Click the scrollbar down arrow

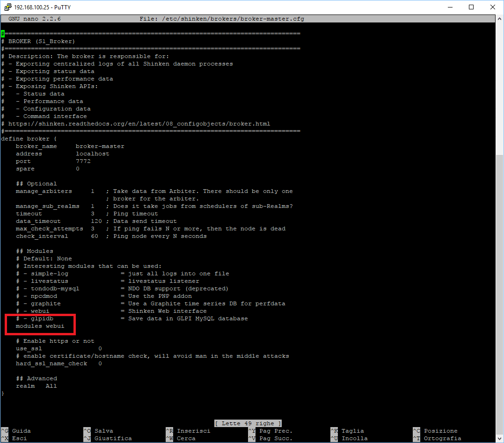(499, 438)
